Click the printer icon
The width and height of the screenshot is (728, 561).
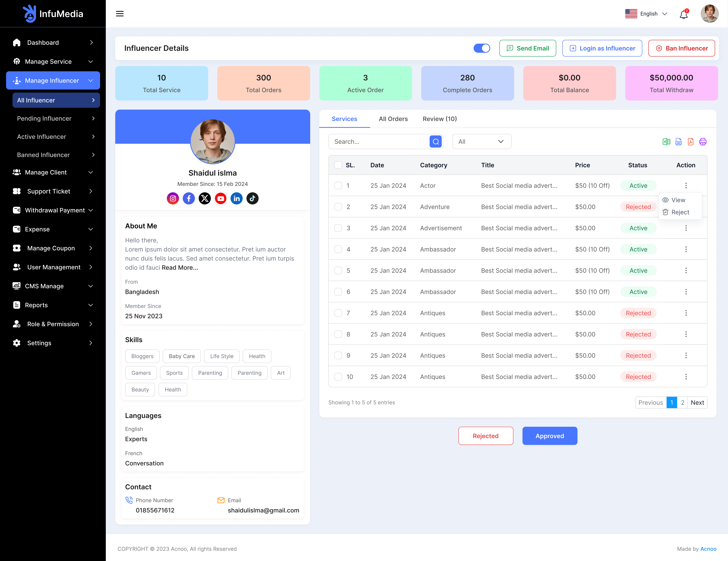tap(703, 142)
